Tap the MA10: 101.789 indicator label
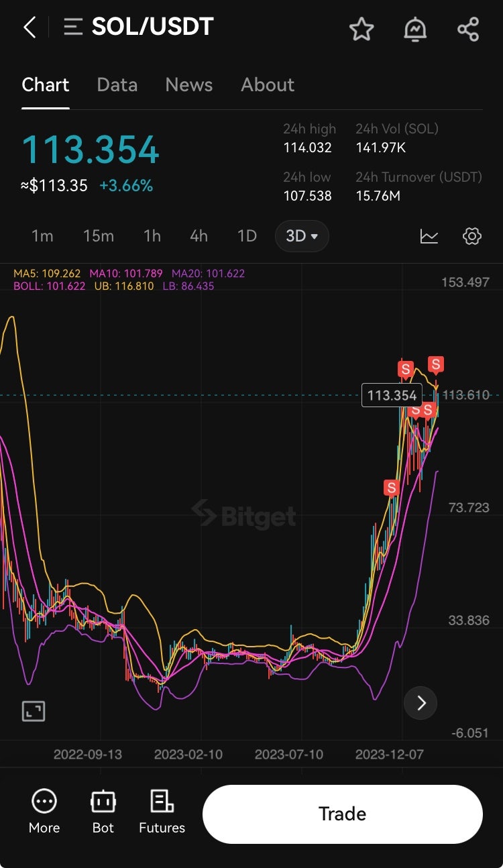 (x=126, y=274)
